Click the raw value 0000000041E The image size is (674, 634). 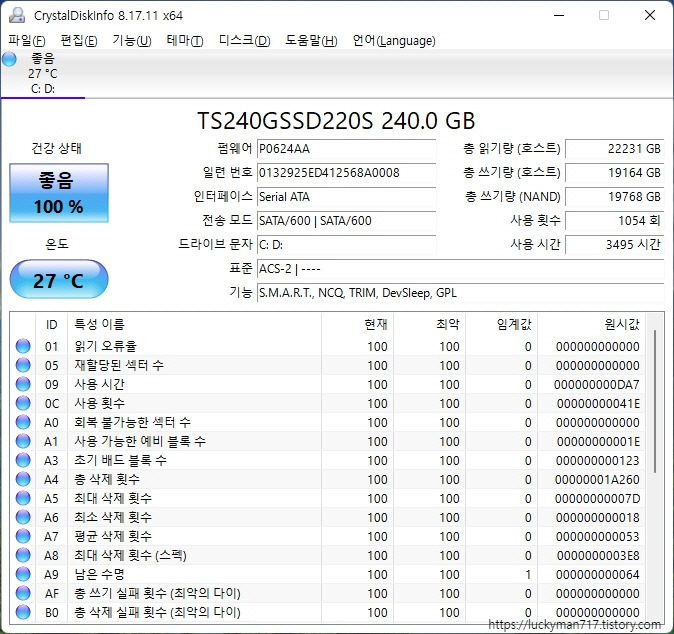pyautogui.click(x=598, y=404)
